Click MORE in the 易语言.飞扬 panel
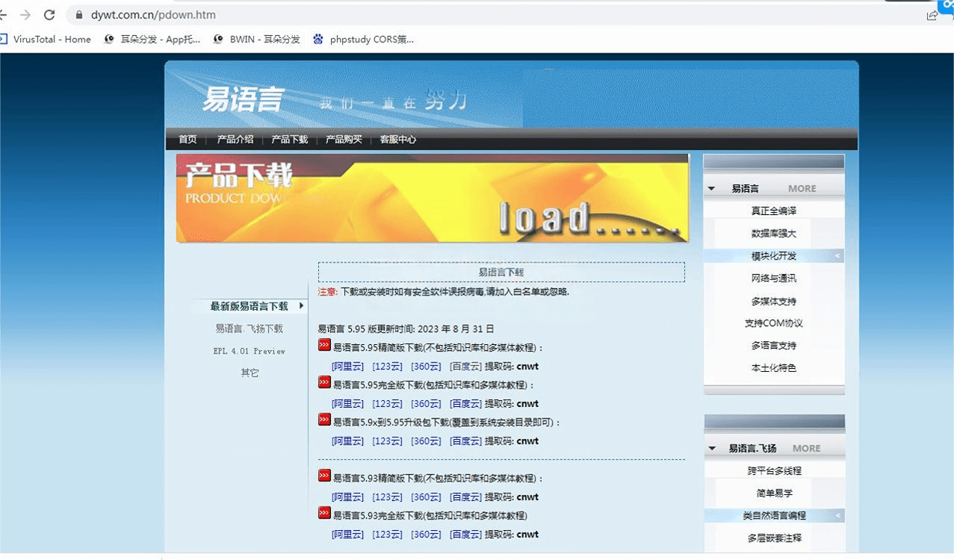The height and width of the screenshot is (560, 954). pyautogui.click(x=807, y=449)
